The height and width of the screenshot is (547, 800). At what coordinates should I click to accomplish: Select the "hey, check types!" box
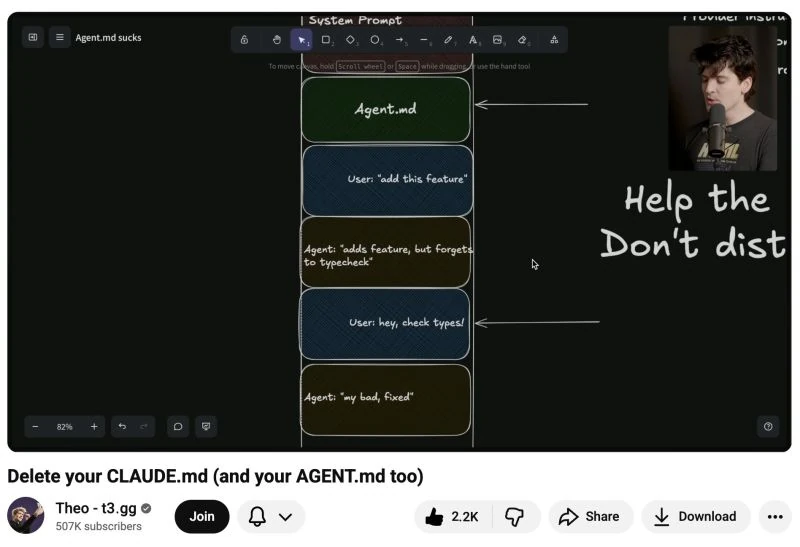384,324
